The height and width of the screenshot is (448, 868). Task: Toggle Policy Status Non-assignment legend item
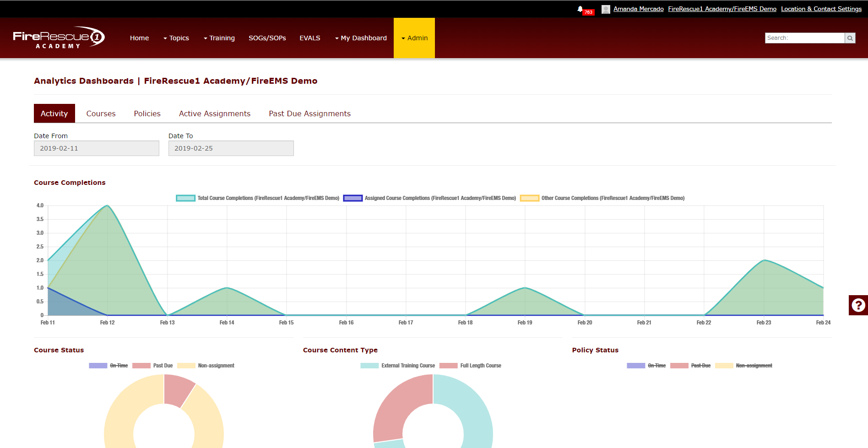[743, 366]
